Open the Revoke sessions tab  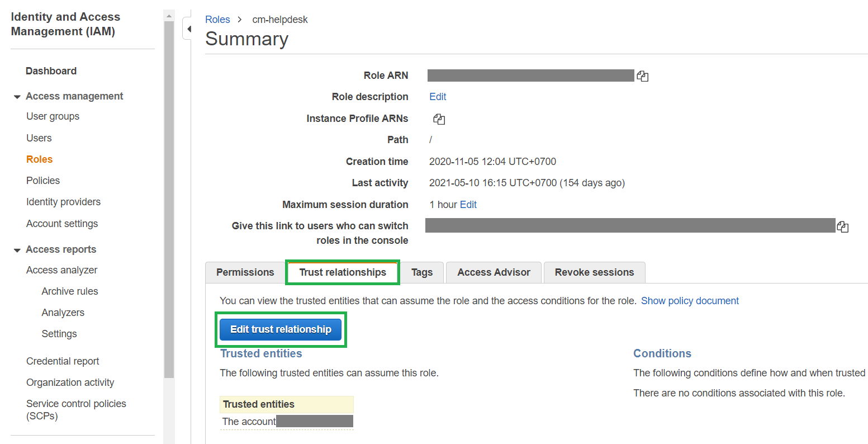click(594, 272)
